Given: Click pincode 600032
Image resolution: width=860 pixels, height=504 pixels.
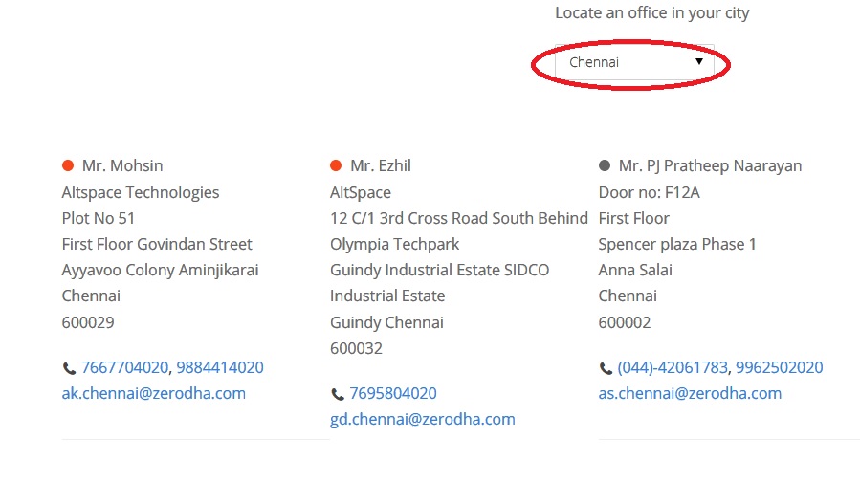Looking at the screenshot, I should pos(356,348).
